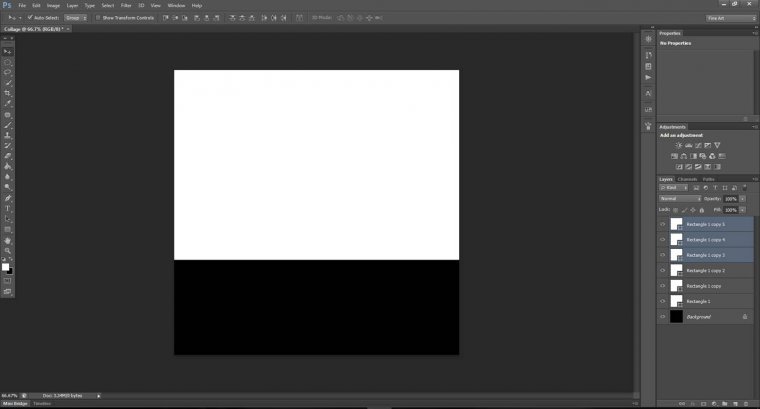Image resolution: width=760 pixels, height=409 pixels.
Task: Open the Filter menu
Action: 126,5
